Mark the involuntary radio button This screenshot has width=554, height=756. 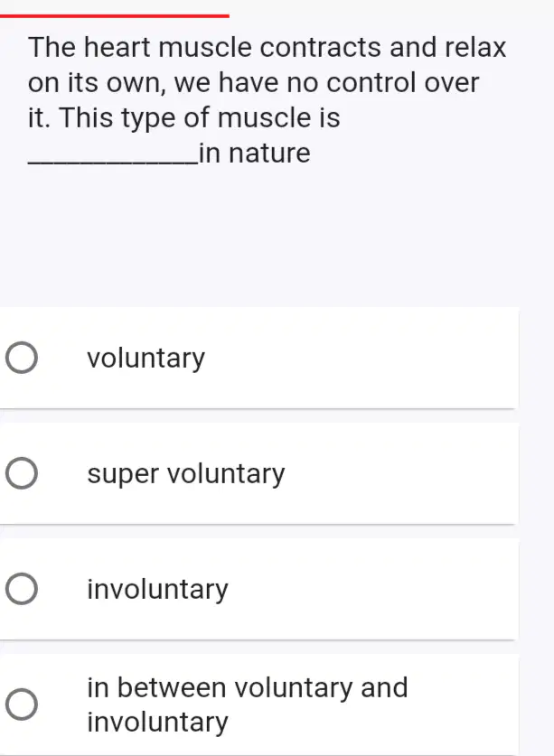point(22,589)
